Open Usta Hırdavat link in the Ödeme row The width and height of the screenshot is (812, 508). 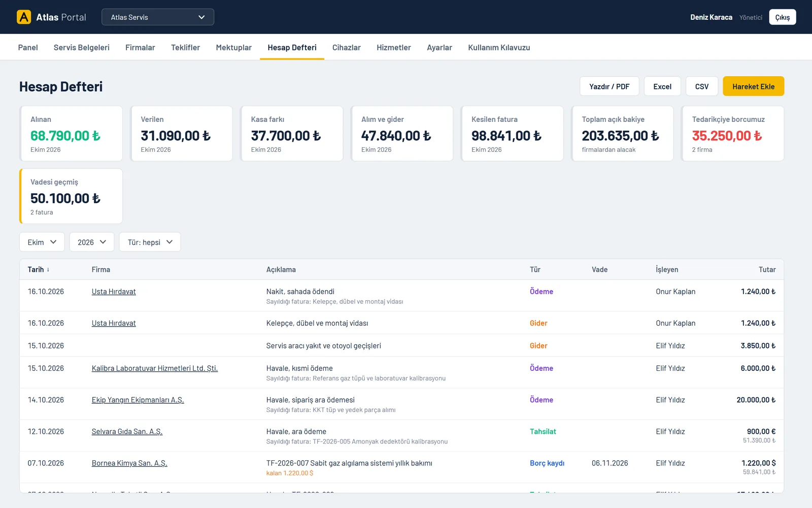[x=114, y=292]
